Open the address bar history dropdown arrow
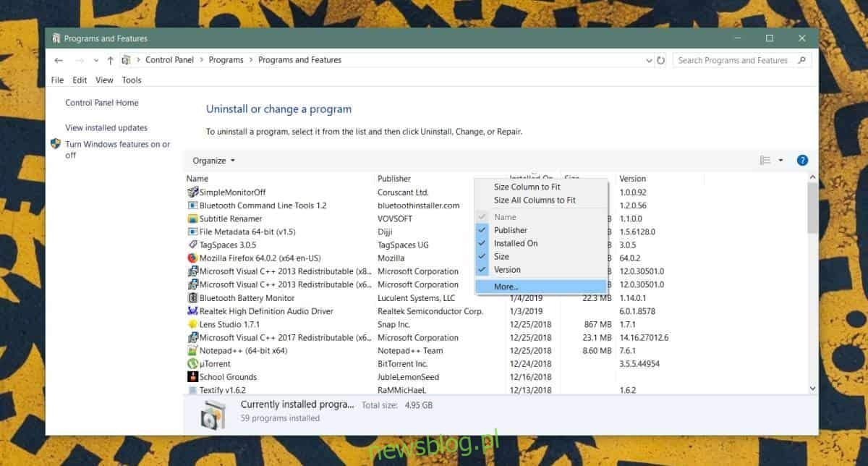The image size is (868, 466). point(649,60)
